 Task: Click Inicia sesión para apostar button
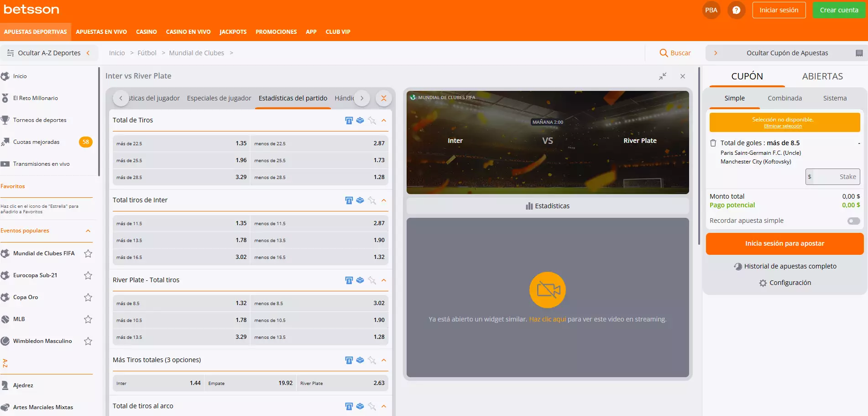coord(784,244)
